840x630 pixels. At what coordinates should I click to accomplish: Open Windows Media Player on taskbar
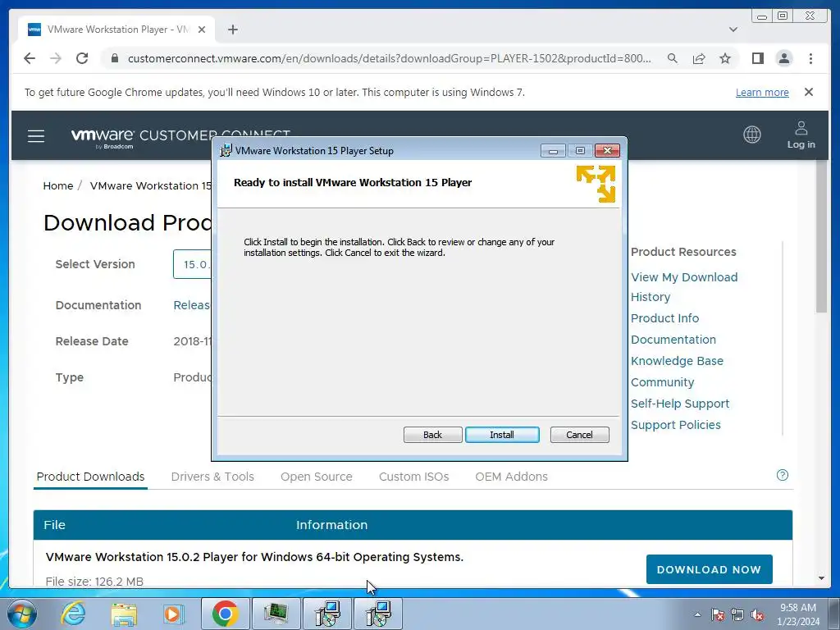[x=173, y=614]
